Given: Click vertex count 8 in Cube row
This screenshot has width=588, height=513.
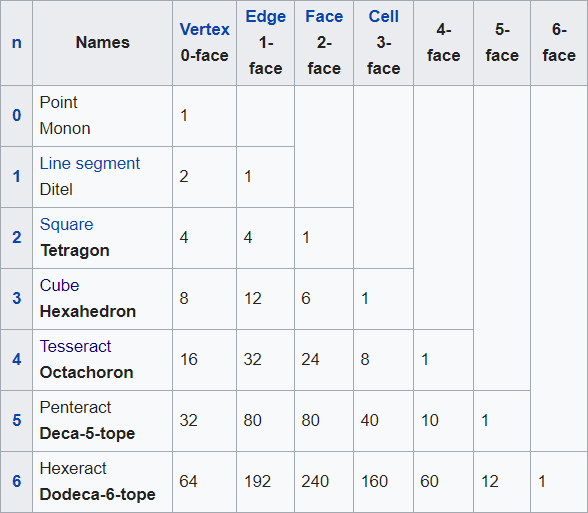Looking at the screenshot, I should pyautogui.click(x=184, y=298).
